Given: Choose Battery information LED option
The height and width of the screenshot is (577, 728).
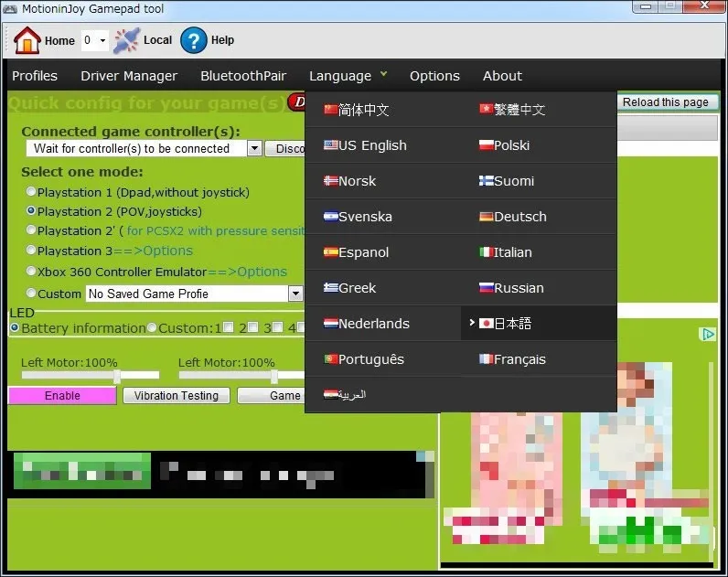Looking at the screenshot, I should pyautogui.click(x=15, y=327).
